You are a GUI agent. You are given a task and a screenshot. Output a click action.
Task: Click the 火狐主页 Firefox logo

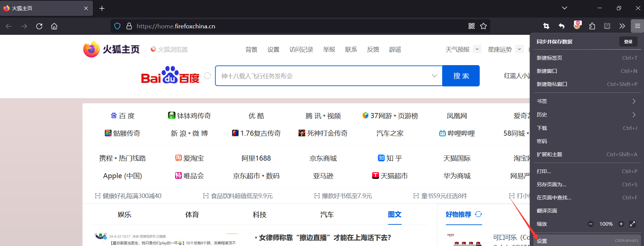(x=111, y=49)
